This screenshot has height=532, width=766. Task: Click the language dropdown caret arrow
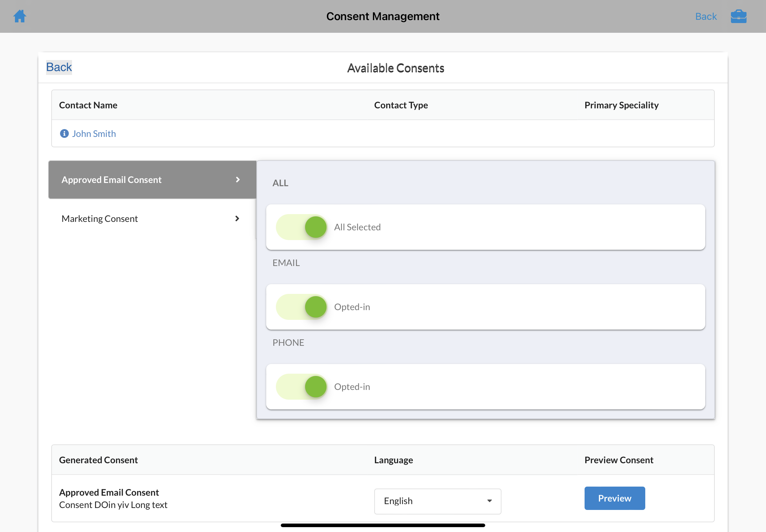point(489,501)
